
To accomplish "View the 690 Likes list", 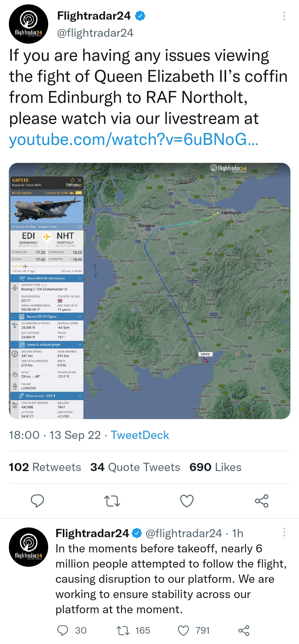I will tap(215, 467).
